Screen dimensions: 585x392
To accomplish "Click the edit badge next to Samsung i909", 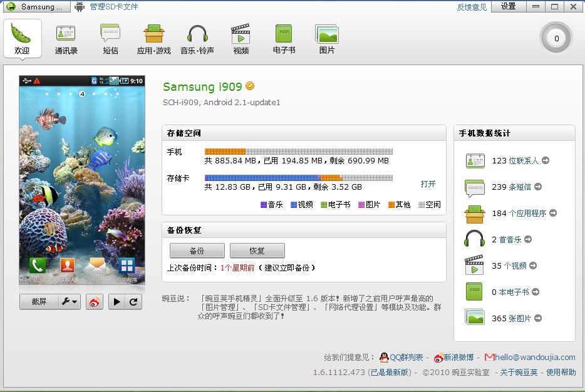I will tap(250, 86).
